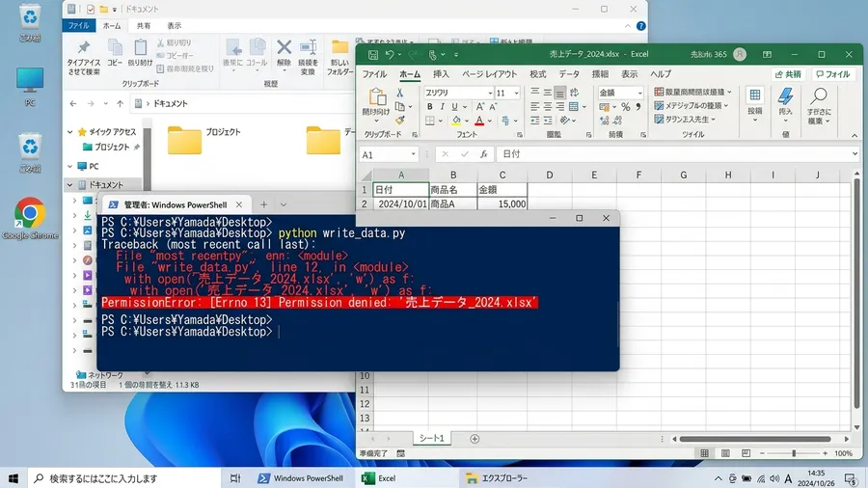The image size is (868, 488).
Task: Click the red font color swatch
Action: (479, 120)
